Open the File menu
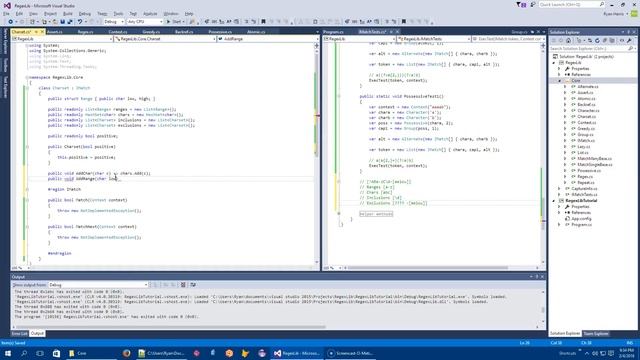The height and width of the screenshot is (360, 640). [6, 13]
